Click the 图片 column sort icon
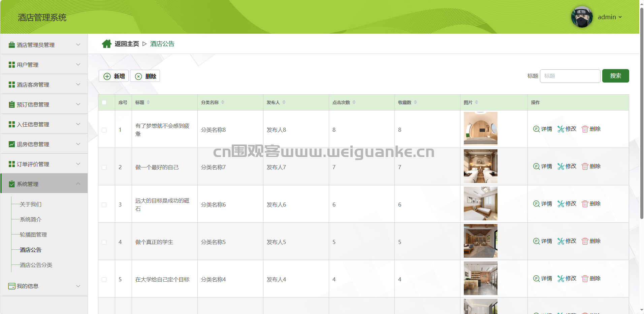Viewport: 644px width, 314px height. (477, 102)
